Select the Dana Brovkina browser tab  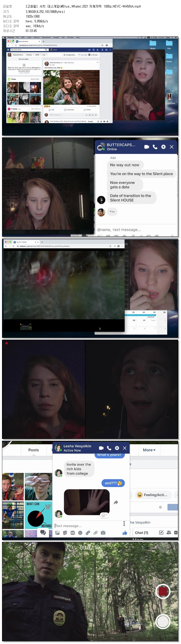tap(28, 41)
